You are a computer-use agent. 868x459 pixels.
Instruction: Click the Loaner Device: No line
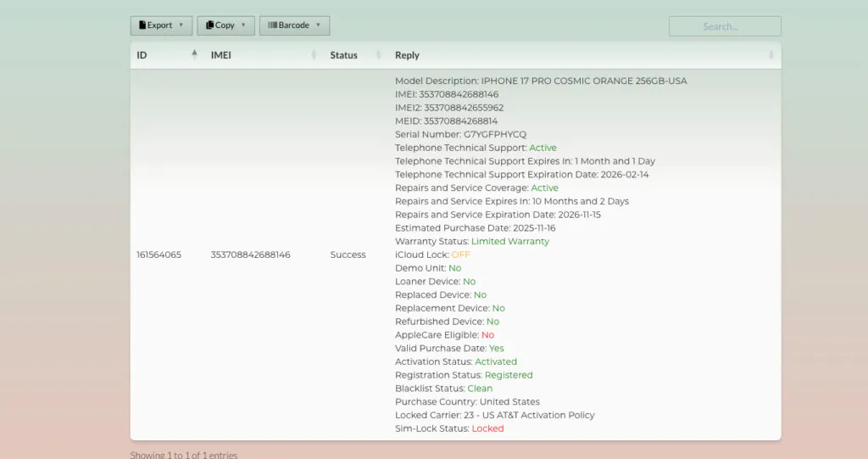point(435,282)
